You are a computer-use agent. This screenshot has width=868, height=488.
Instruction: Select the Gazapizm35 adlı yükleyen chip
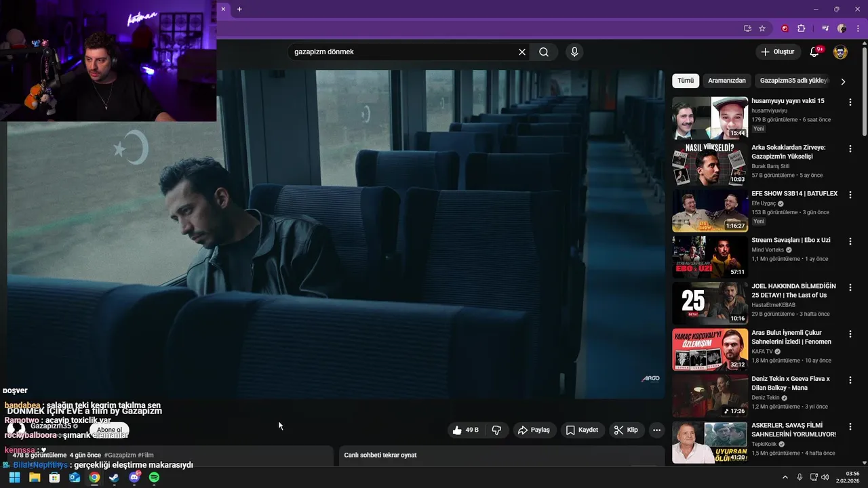[x=793, y=81]
